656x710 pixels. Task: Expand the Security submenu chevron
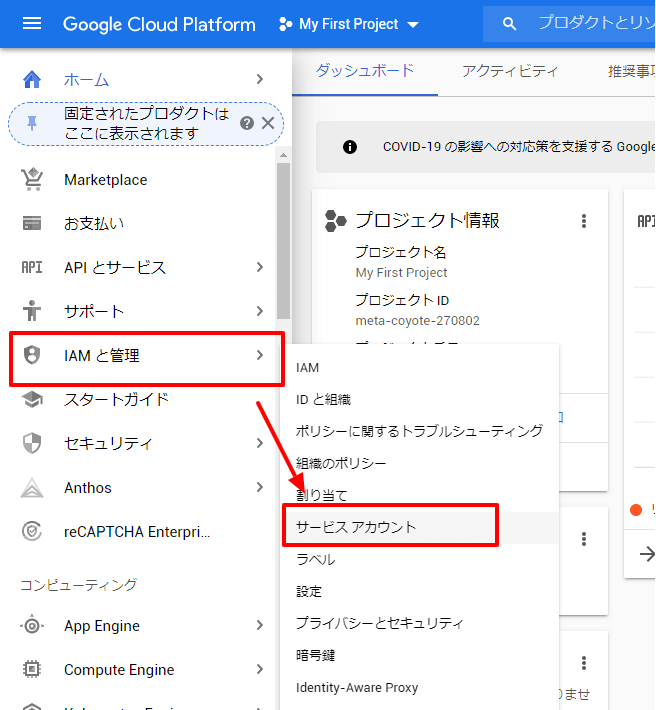coord(259,443)
